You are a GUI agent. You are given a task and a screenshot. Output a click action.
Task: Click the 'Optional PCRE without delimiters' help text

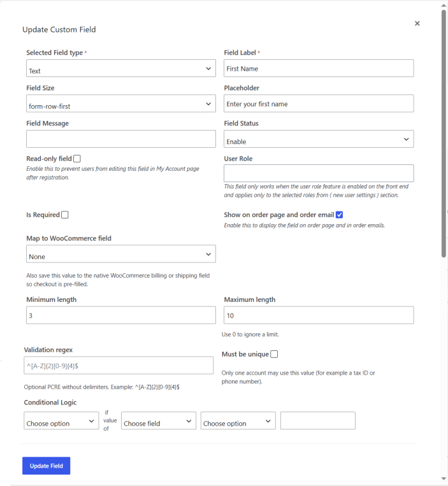[102, 387]
